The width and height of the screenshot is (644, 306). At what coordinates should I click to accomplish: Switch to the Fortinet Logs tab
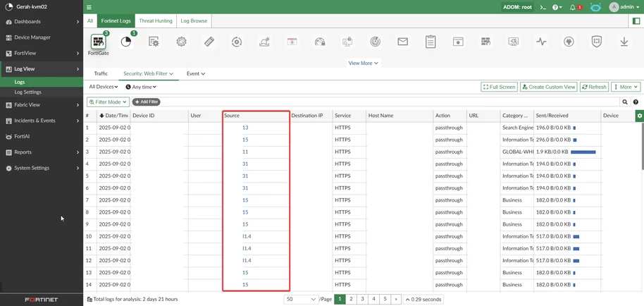(x=116, y=20)
